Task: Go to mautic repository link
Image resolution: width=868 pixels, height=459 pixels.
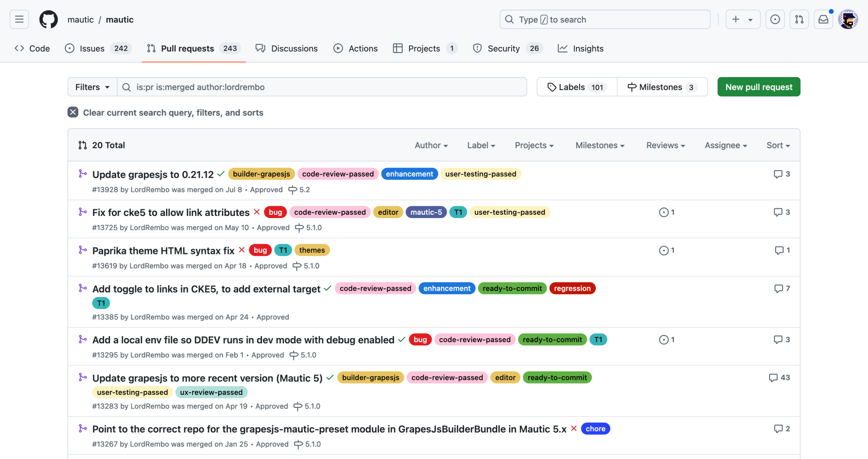Action: (120, 19)
